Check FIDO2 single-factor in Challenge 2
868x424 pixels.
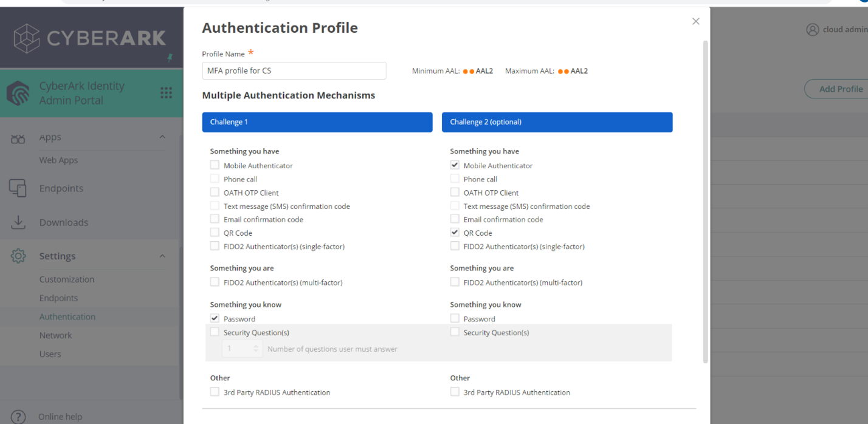point(455,246)
